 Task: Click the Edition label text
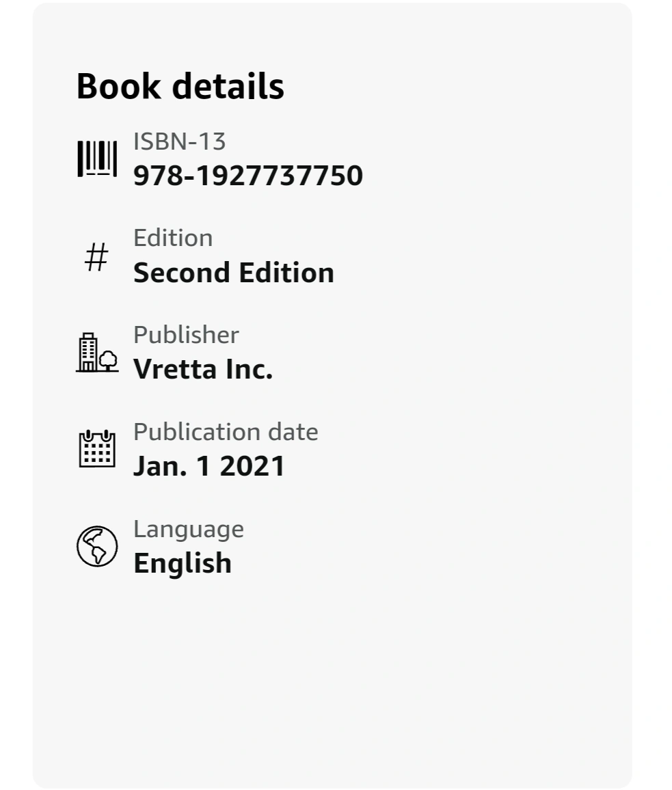pos(173,238)
